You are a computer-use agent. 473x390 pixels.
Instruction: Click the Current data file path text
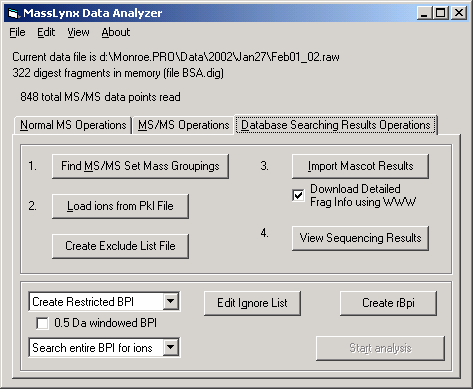point(176,57)
